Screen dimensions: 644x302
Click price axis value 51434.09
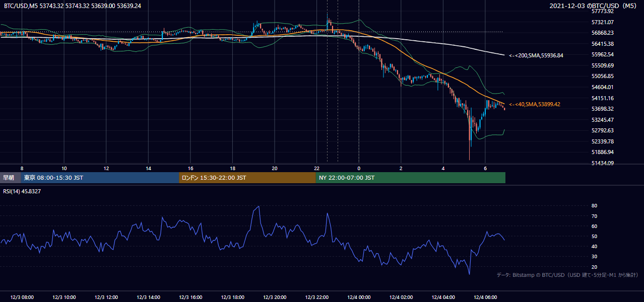tap(602, 163)
